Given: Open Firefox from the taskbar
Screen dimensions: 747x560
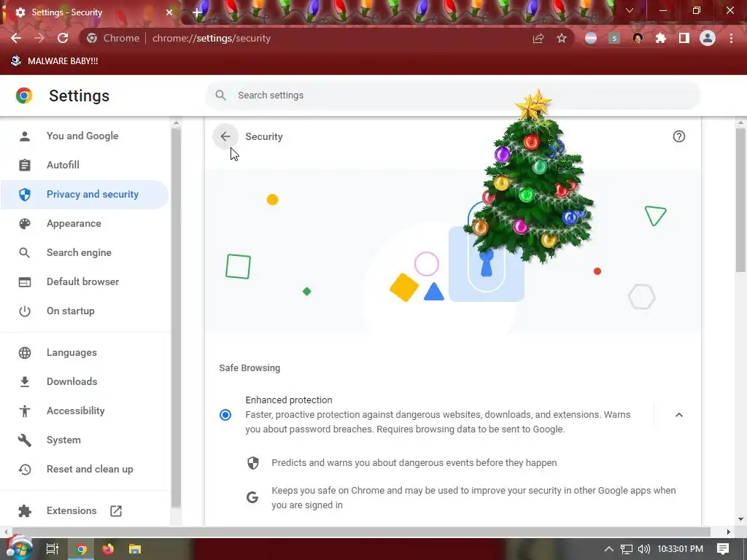Looking at the screenshot, I should (108, 549).
